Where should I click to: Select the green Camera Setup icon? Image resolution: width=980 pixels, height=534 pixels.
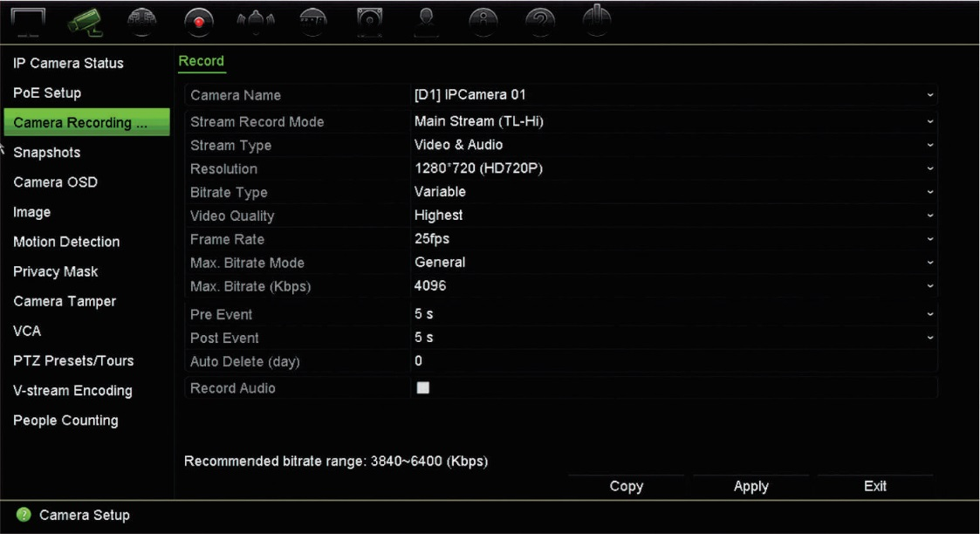pyautogui.click(x=85, y=22)
